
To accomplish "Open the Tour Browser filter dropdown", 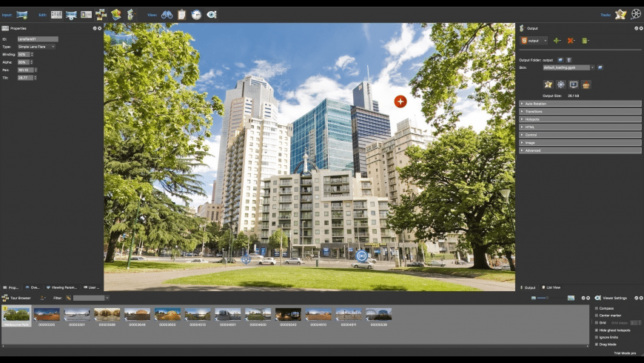I will (x=107, y=298).
